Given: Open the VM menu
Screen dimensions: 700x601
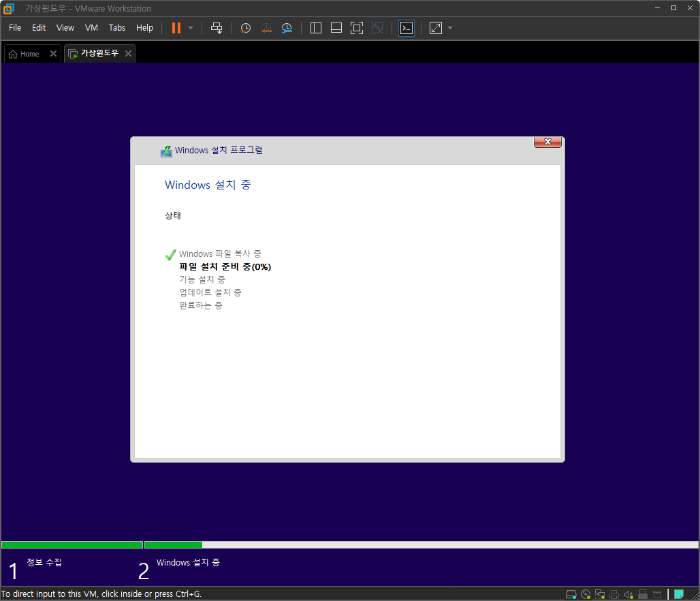Looking at the screenshot, I should 91,28.
